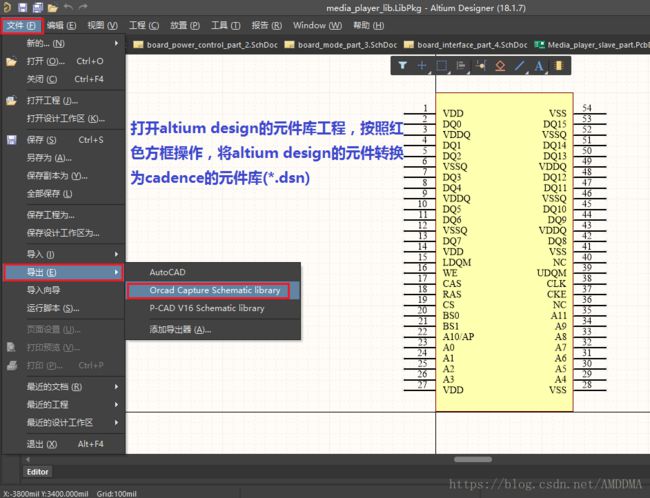This screenshot has width=650, height=498.
Task: Choose 运行脚本 (S)... menu entry
Action: pos(63,308)
